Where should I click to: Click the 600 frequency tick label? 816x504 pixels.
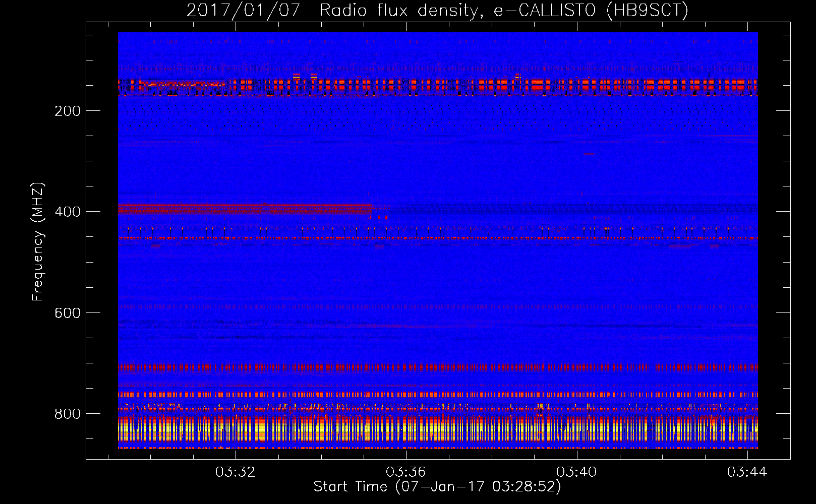[x=68, y=313]
